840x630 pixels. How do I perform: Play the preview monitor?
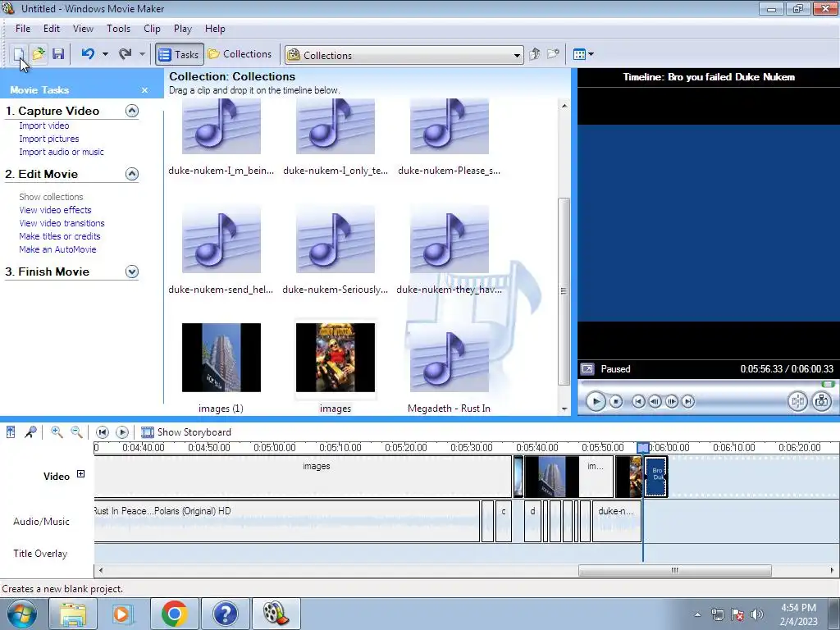click(596, 401)
